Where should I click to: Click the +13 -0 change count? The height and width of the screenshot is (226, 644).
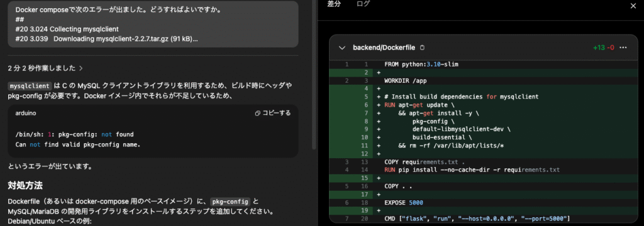click(604, 48)
